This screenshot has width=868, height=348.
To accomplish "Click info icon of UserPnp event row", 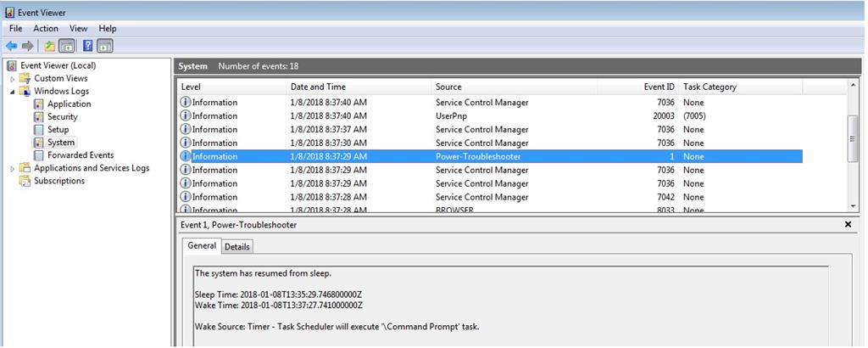I will click(x=186, y=115).
